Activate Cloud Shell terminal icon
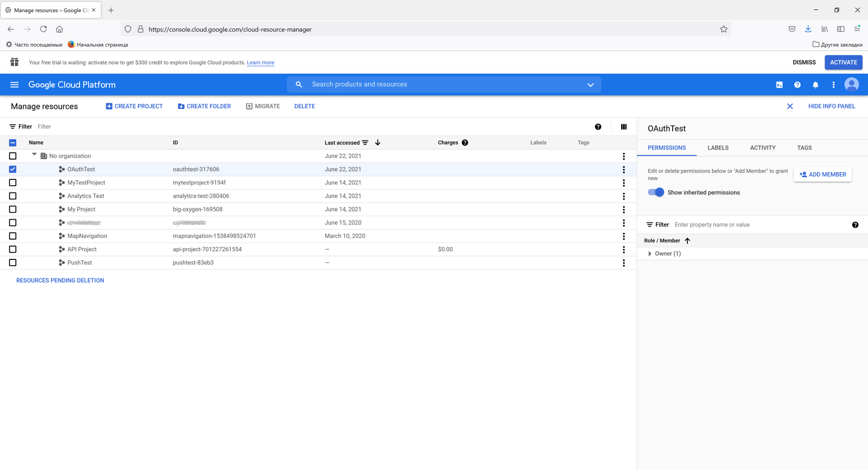Image resolution: width=868 pixels, height=470 pixels. click(x=779, y=85)
